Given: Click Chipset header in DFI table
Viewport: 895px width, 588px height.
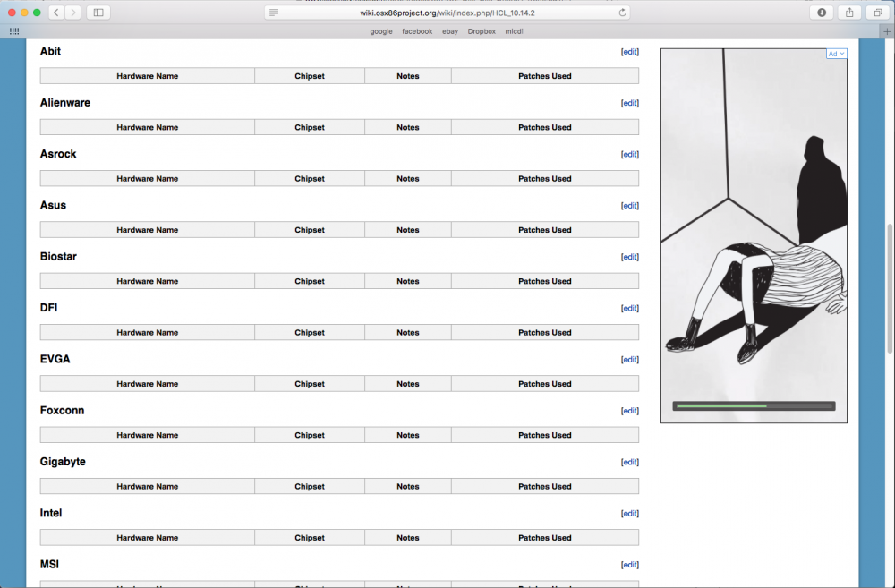Looking at the screenshot, I should pyautogui.click(x=310, y=333).
